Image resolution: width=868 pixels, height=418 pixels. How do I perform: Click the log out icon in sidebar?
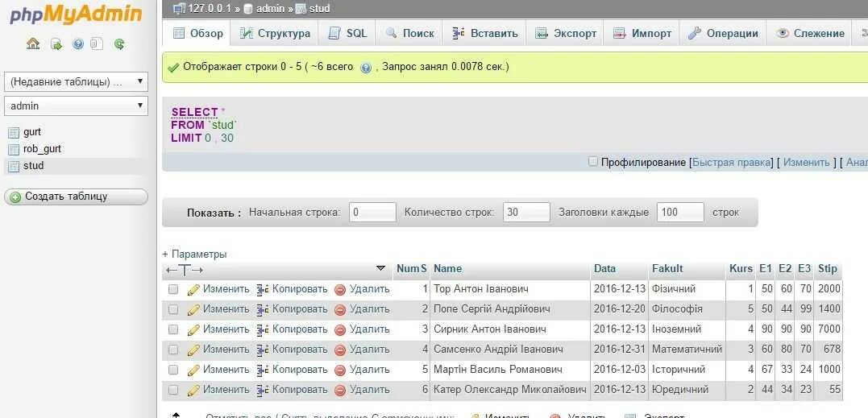[x=56, y=44]
